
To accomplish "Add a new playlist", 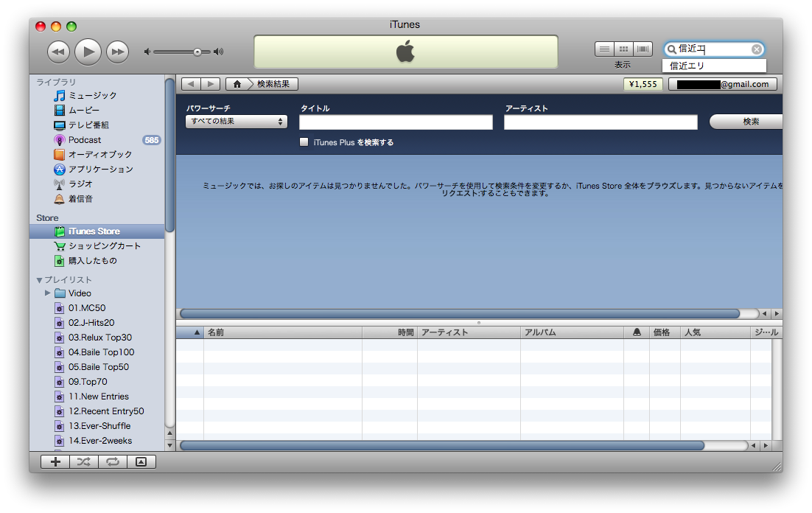I will tap(55, 461).
